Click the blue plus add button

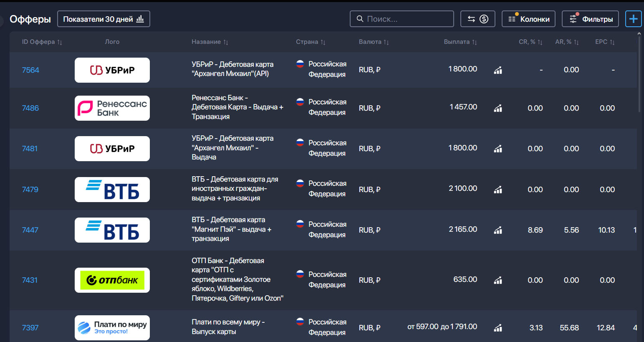pos(633,19)
